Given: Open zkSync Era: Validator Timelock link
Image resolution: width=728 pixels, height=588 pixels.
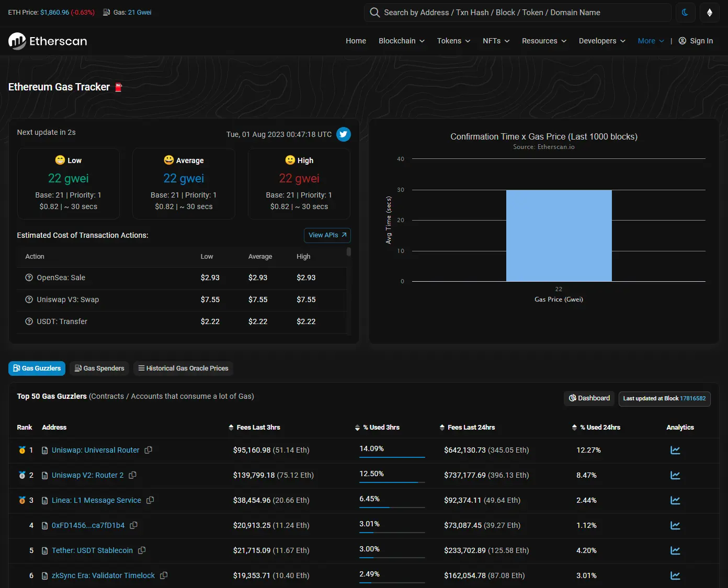Looking at the screenshot, I should point(103,575).
